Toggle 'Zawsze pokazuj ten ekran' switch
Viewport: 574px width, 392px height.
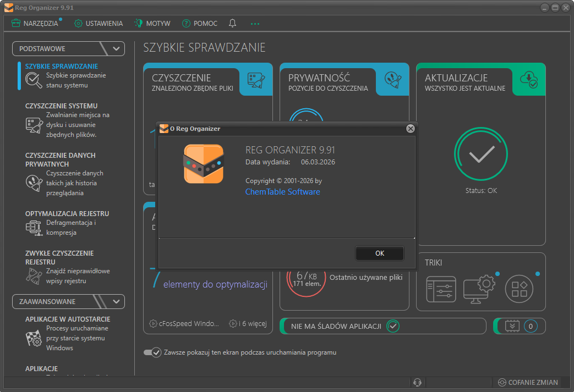point(152,352)
